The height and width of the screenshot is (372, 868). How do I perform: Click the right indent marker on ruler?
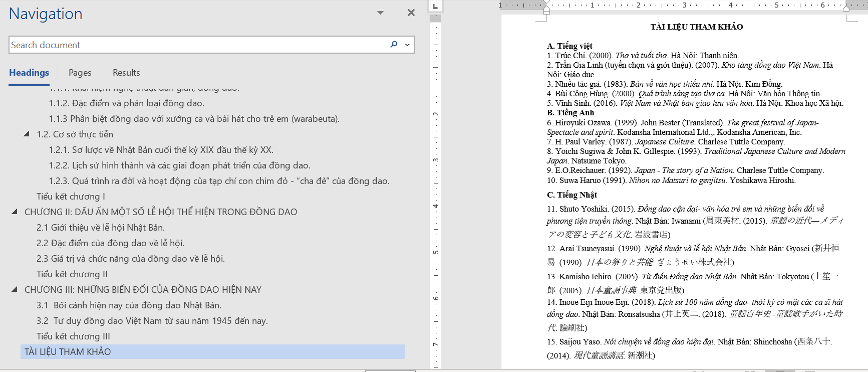click(x=846, y=9)
